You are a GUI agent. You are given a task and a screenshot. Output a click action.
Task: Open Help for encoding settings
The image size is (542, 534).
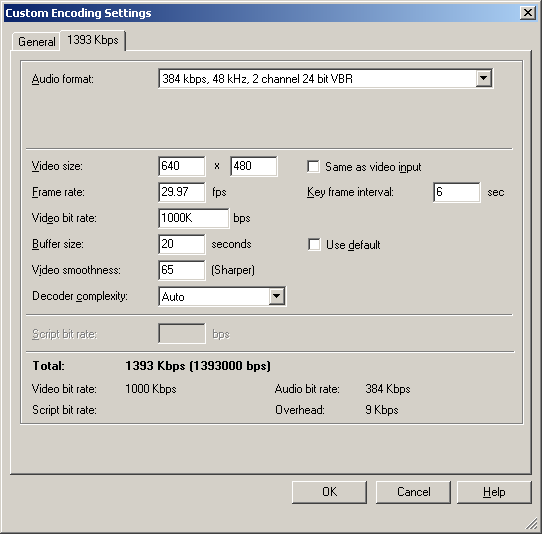click(494, 492)
